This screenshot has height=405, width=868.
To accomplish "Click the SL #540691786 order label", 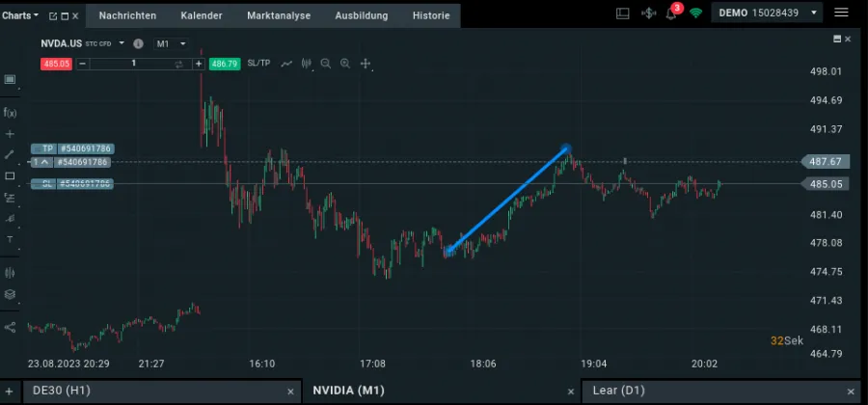I will click(x=72, y=183).
